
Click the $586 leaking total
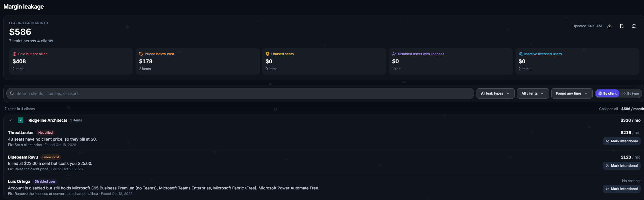(20, 32)
